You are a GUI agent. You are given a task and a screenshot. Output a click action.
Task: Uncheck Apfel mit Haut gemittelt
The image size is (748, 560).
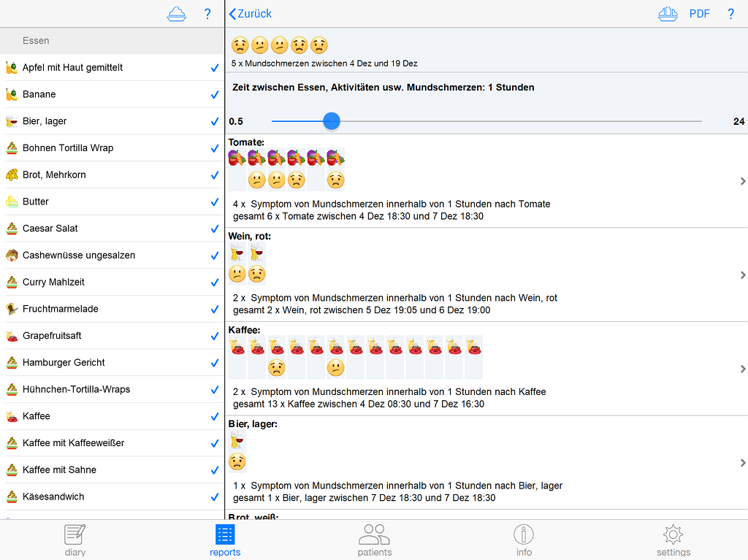215,68
